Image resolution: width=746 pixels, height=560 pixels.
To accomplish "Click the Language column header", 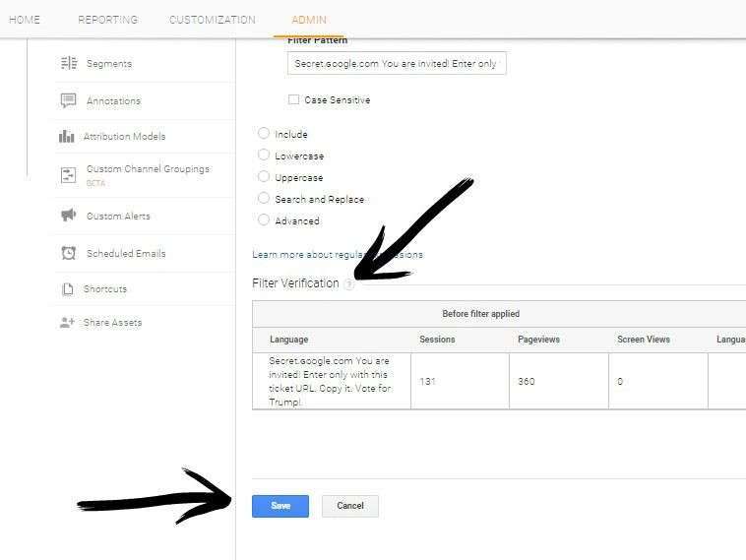I will tap(288, 340).
